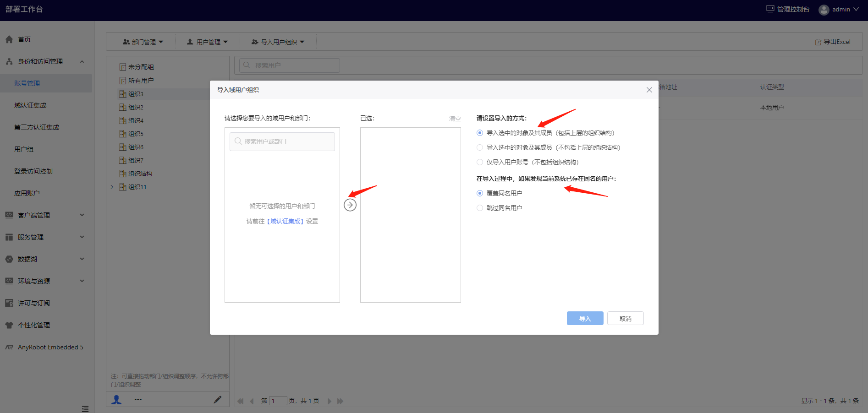Click the pencil edit icon at the tree bottom
The image size is (868, 413).
[218, 400]
